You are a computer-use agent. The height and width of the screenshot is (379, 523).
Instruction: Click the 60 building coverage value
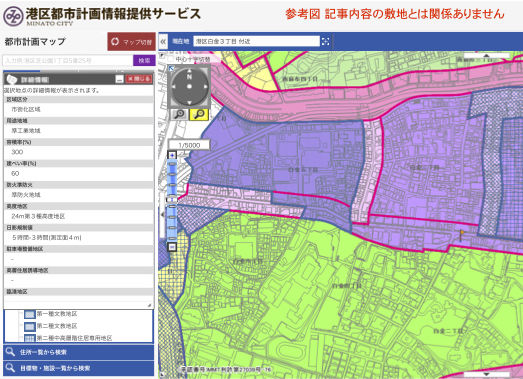15,173
